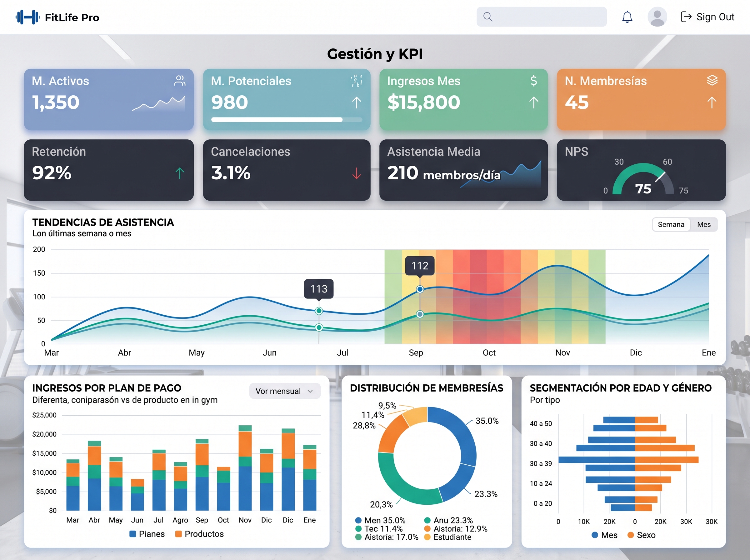Click the 'TENDENCIAS DE ASISTENCIA' heading
750x560 pixels.
[103, 222]
